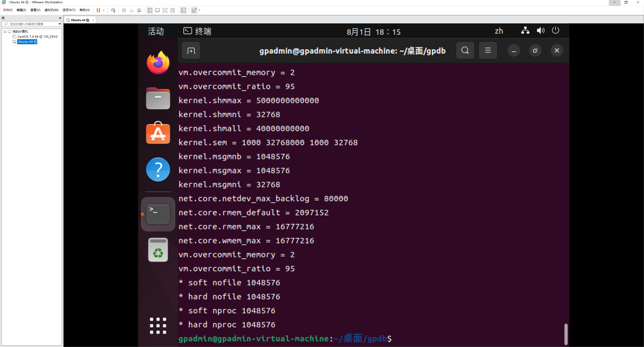Image resolution: width=644 pixels, height=347 pixels.
Task: Open the terminal hamburger menu
Action: pyautogui.click(x=488, y=51)
